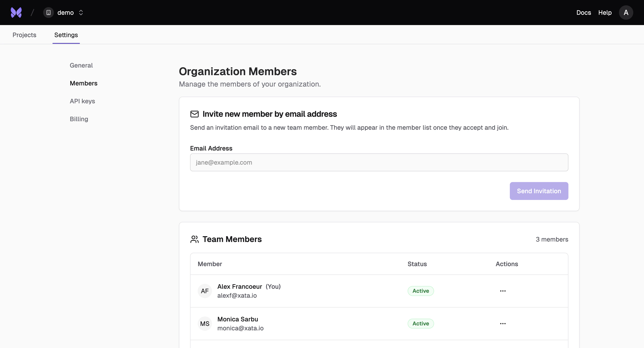This screenshot has height=348, width=644.
Task: Select the Settings tab
Action: pos(66,35)
